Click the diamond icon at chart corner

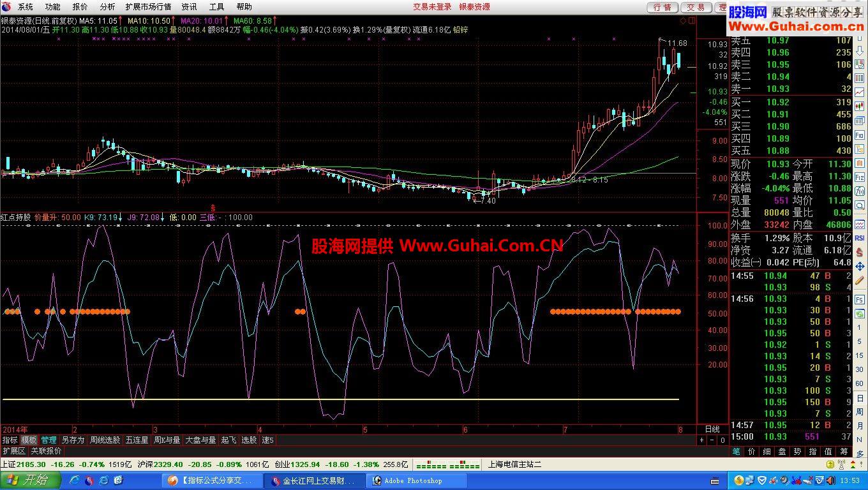pos(683,21)
